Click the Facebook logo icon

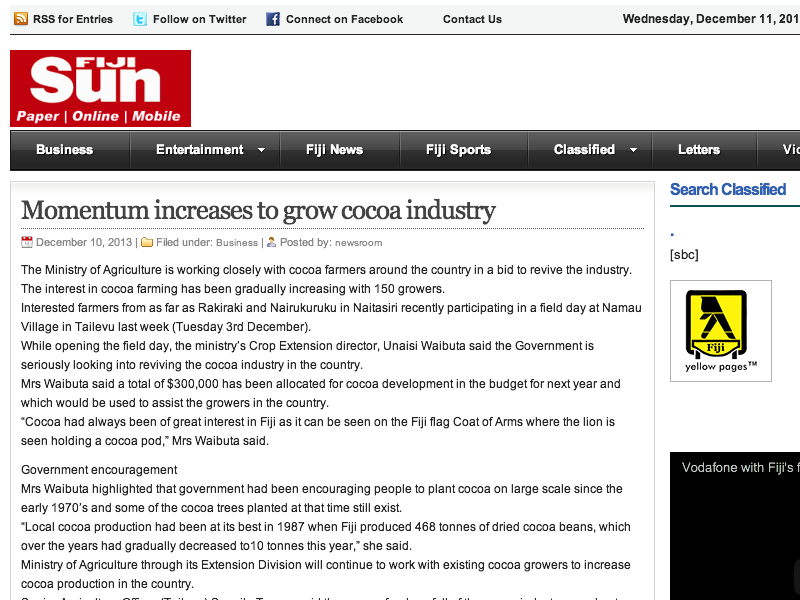coord(273,19)
